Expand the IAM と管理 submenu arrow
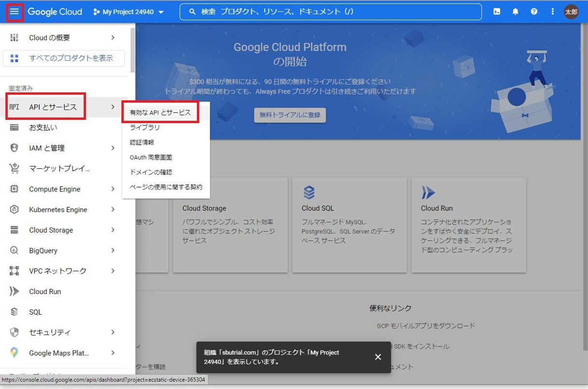588x389 pixels. (x=113, y=148)
